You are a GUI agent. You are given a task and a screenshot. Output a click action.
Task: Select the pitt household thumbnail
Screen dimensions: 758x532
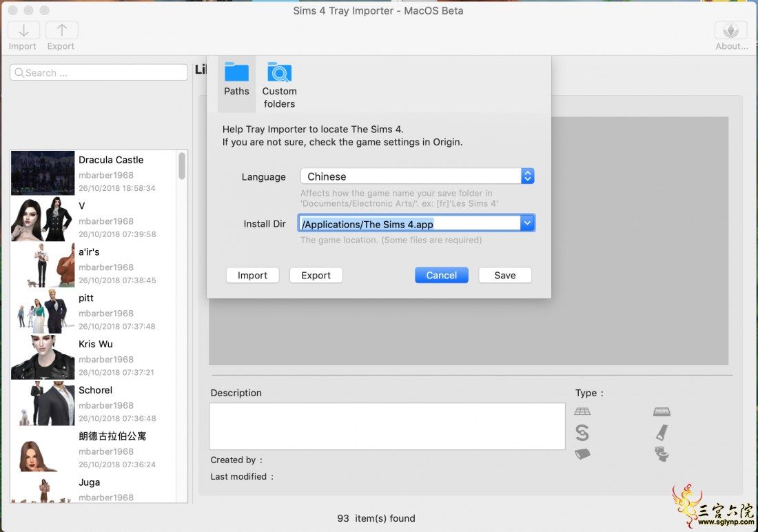(x=43, y=311)
